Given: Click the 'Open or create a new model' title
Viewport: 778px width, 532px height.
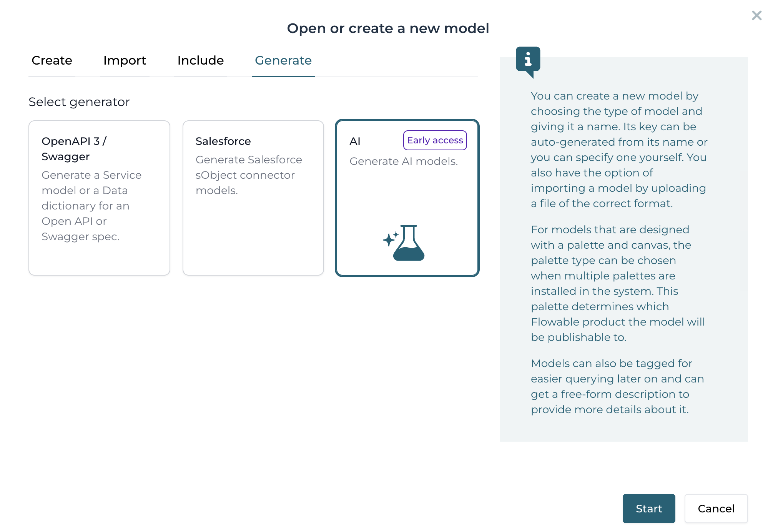Looking at the screenshot, I should tap(388, 28).
